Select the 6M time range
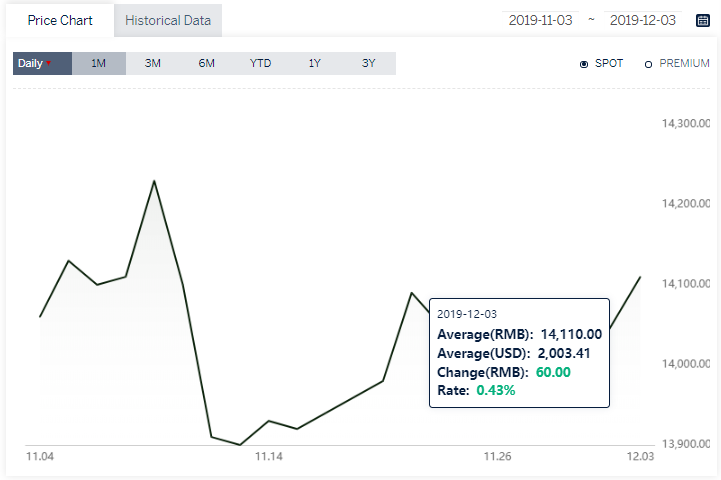 tap(206, 63)
